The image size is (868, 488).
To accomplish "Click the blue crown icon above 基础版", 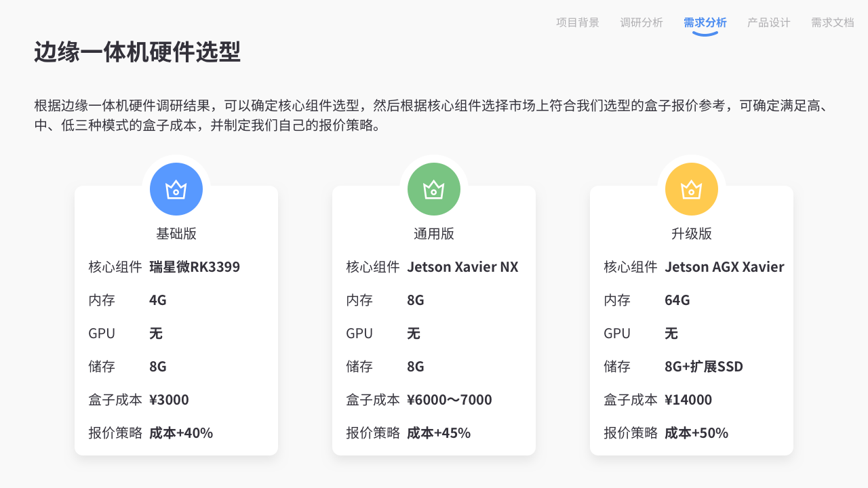I will (176, 189).
